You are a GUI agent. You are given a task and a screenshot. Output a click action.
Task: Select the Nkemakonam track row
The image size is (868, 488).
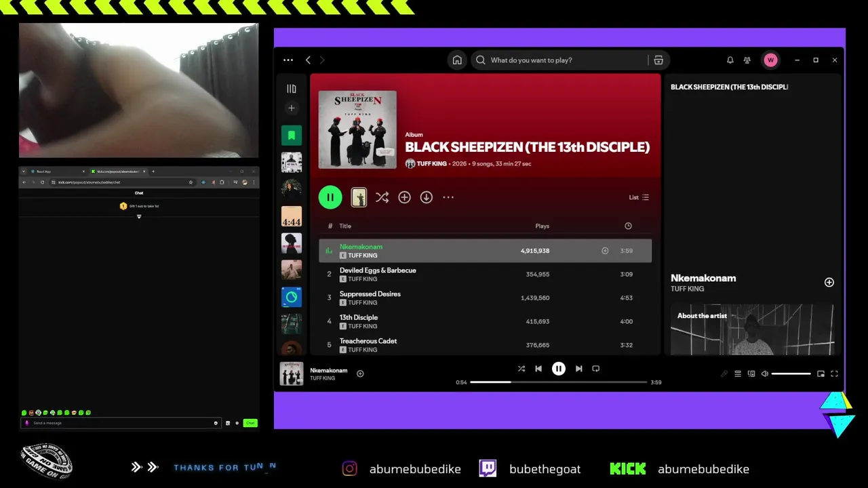pos(485,251)
